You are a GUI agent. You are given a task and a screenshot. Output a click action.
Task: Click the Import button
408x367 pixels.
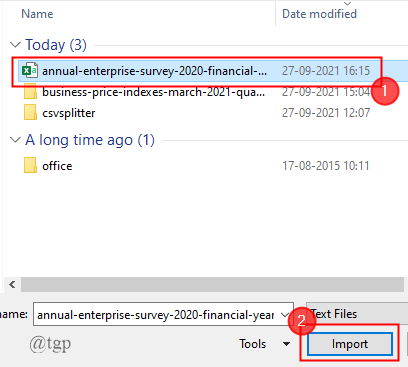350,344
